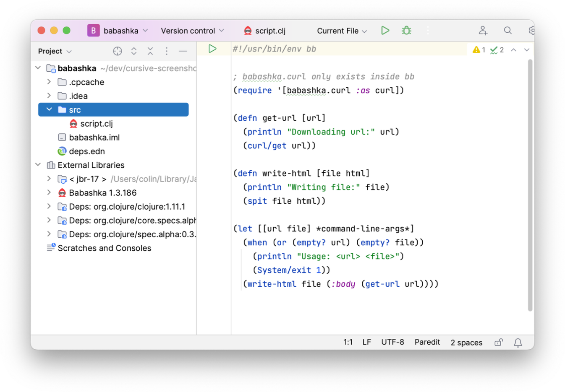Open Code With Me add-user icon
The width and height of the screenshot is (565, 392).
[483, 31]
